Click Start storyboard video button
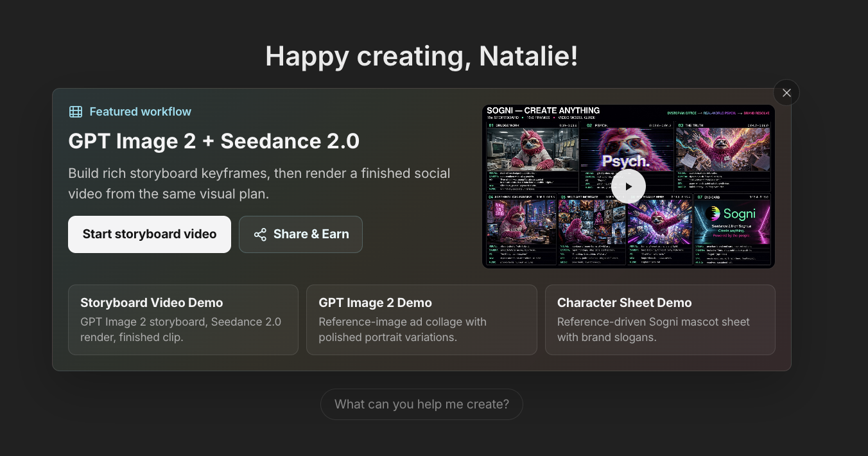The image size is (868, 456). point(150,234)
